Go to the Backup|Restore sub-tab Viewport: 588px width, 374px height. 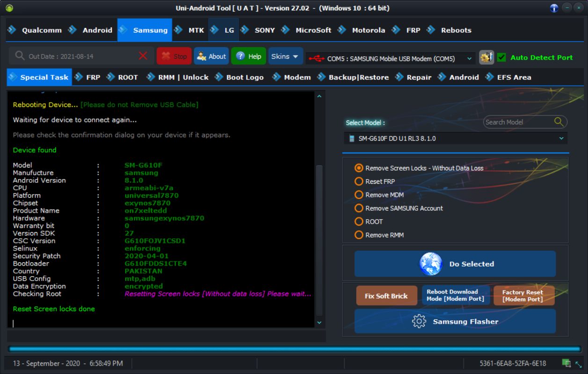coord(353,77)
